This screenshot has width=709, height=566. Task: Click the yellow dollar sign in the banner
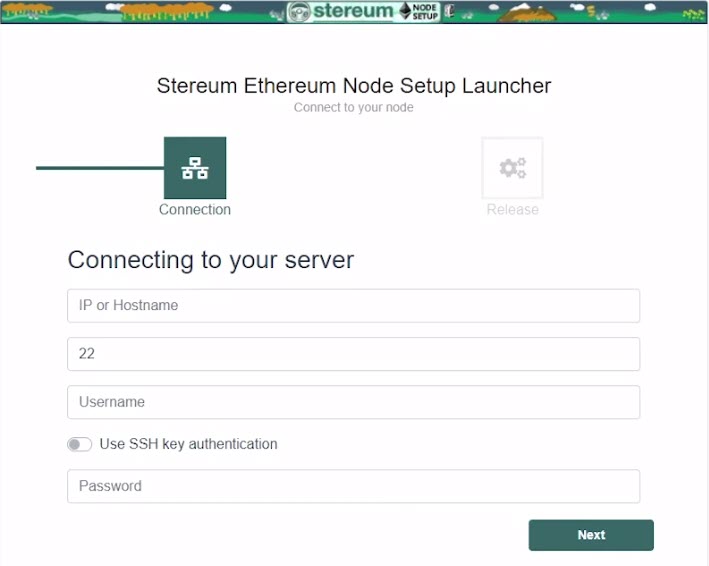point(591,11)
